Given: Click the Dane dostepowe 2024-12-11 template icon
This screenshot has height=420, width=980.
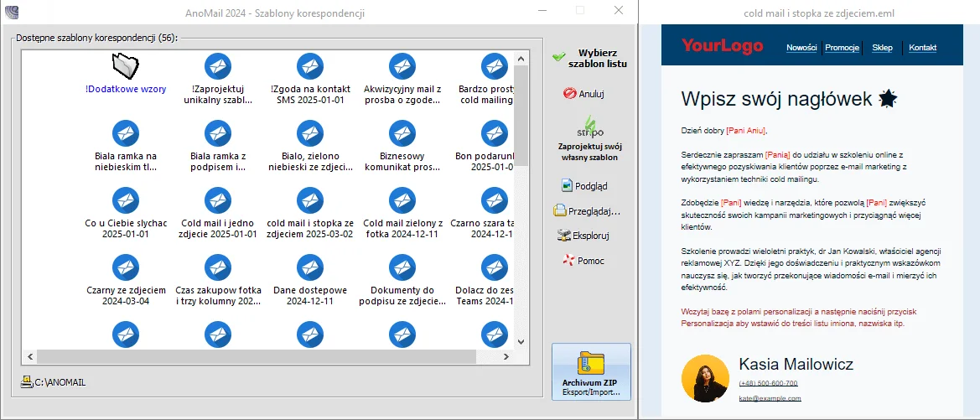Looking at the screenshot, I should (x=310, y=267).
